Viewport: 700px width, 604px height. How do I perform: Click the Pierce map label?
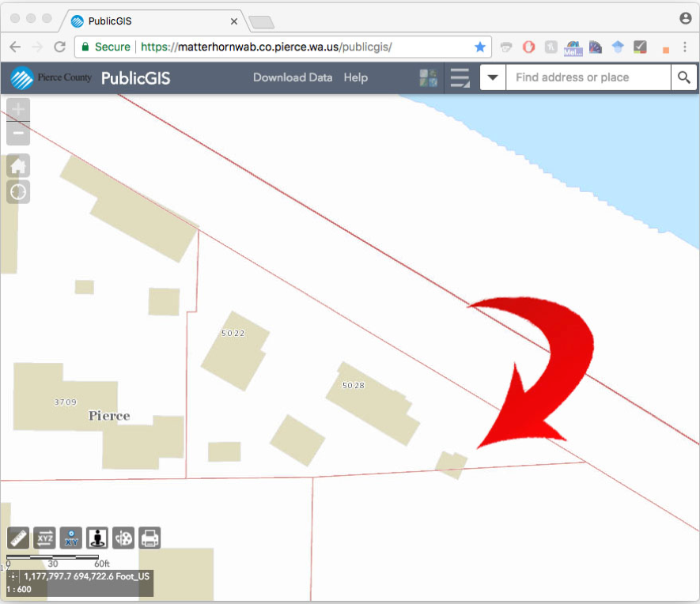click(109, 416)
